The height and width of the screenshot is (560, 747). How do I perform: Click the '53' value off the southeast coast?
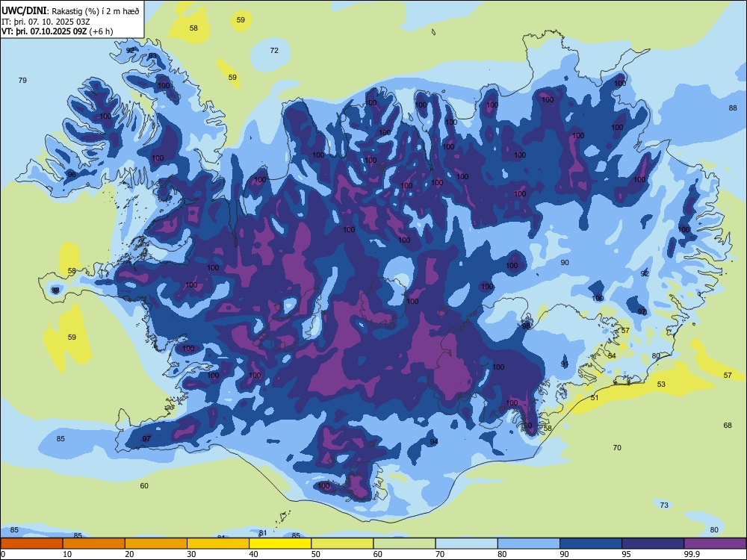pos(661,385)
